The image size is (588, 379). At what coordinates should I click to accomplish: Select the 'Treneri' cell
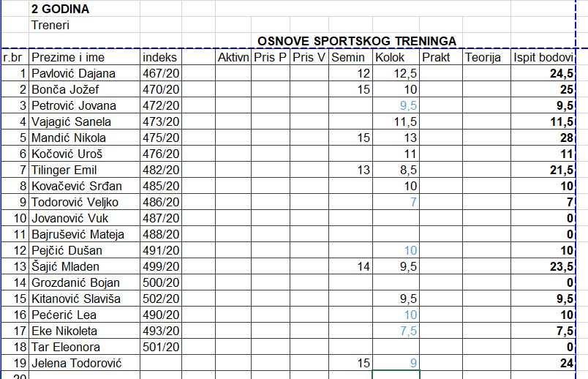(50, 25)
